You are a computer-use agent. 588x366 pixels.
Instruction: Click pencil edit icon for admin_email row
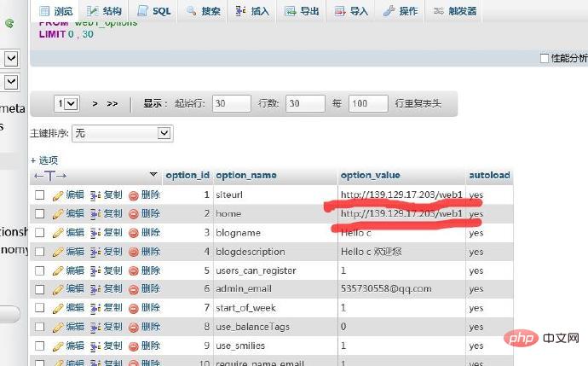(x=58, y=288)
